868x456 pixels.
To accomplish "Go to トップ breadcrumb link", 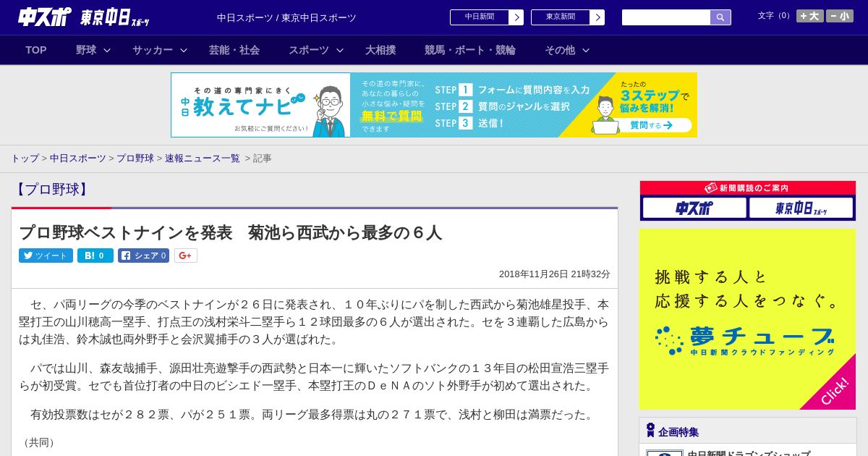I will point(25,158).
